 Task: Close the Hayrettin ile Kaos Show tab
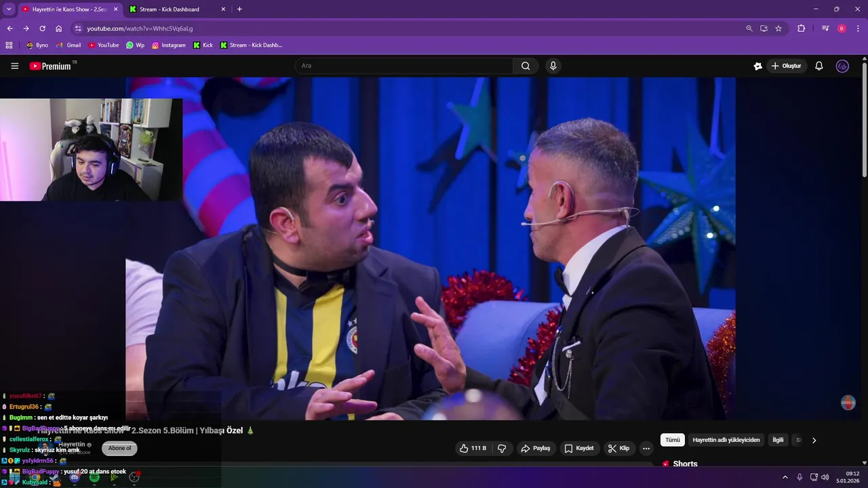(115, 9)
